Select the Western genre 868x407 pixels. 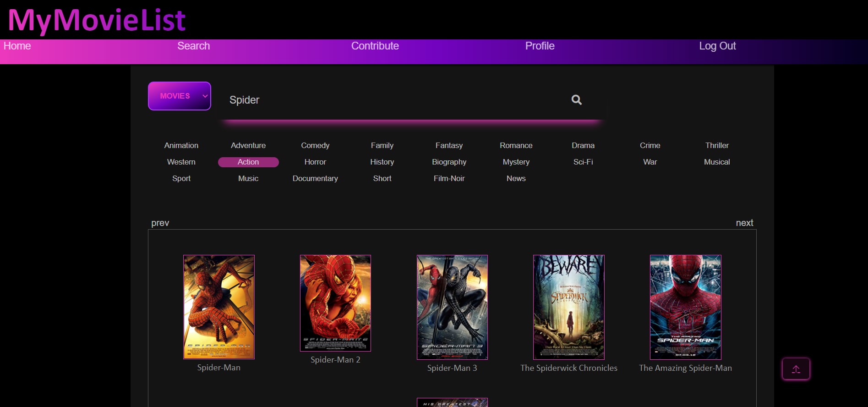[181, 162]
